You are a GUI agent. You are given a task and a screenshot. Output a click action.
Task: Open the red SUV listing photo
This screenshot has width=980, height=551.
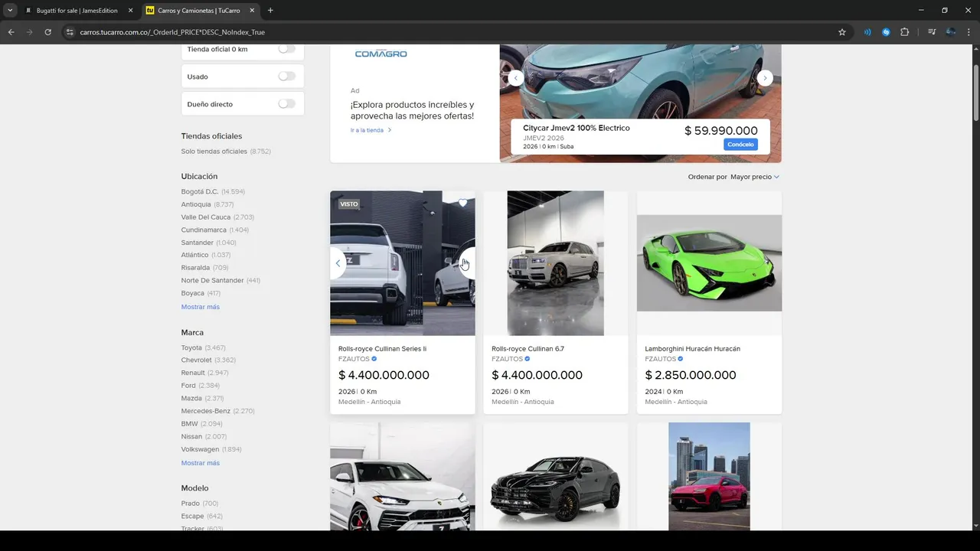[x=709, y=476]
